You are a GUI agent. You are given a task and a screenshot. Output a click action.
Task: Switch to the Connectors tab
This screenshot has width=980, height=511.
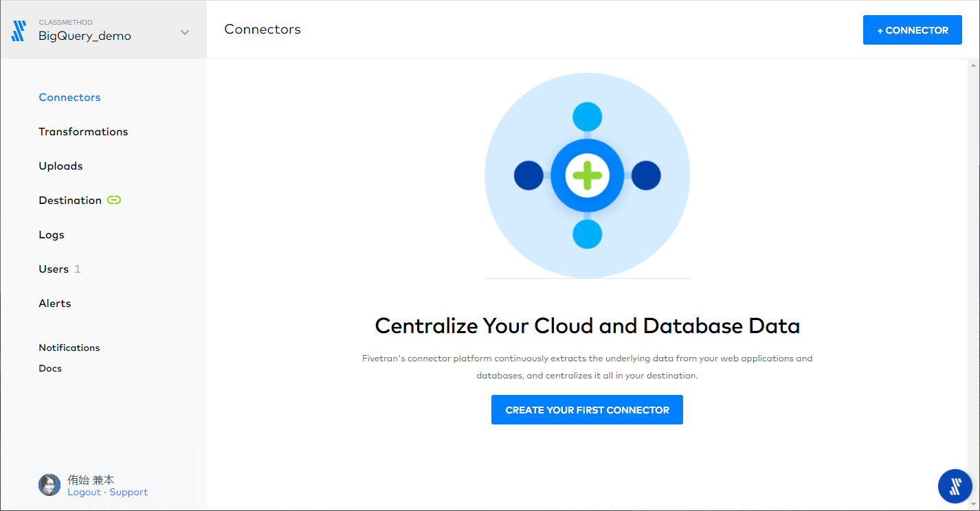[69, 97]
